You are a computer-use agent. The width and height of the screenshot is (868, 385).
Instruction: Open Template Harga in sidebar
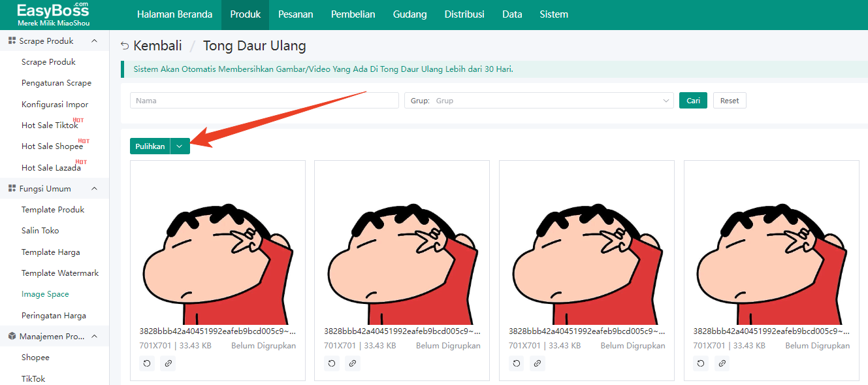51,252
